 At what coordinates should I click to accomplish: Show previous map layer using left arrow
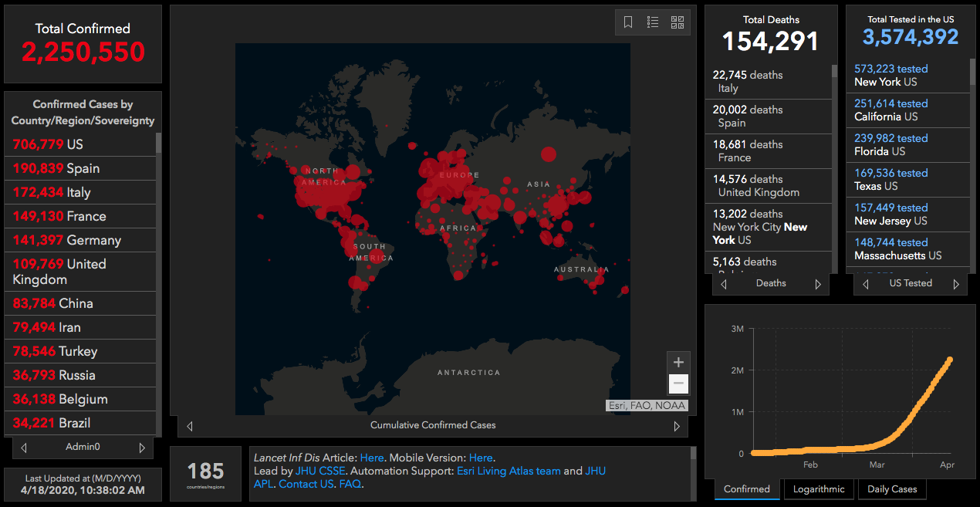190,426
